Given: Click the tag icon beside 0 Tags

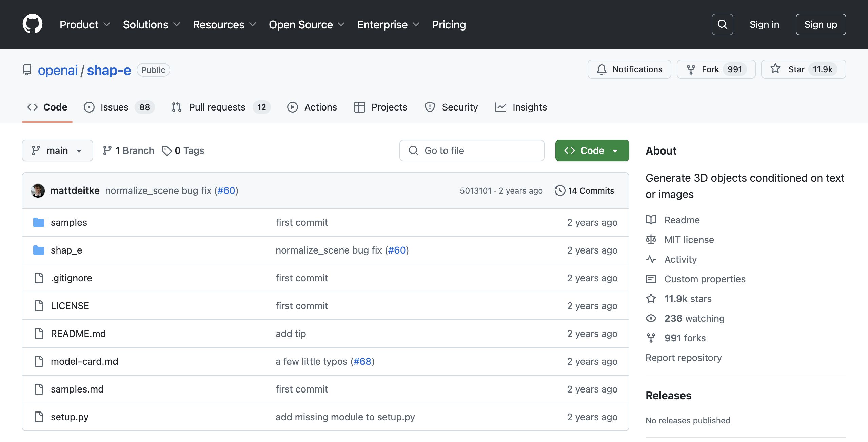Looking at the screenshot, I should 166,150.
